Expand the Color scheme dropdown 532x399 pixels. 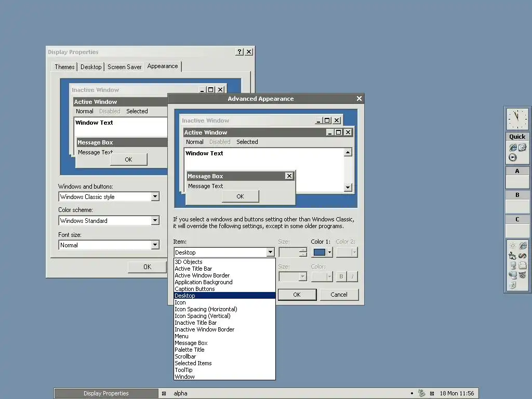(x=155, y=220)
